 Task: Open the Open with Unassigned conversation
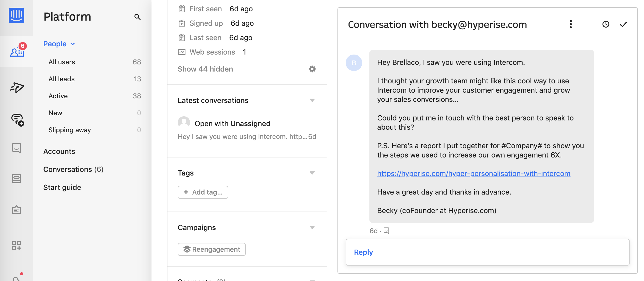pos(232,124)
